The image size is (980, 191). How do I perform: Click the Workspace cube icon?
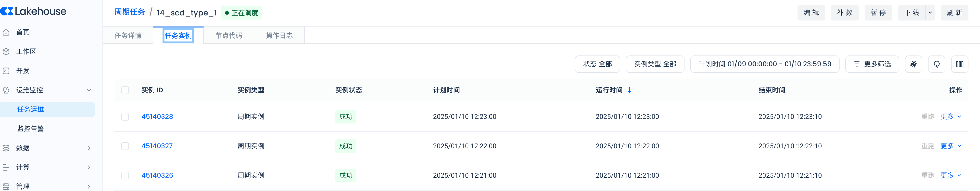(6, 51)
